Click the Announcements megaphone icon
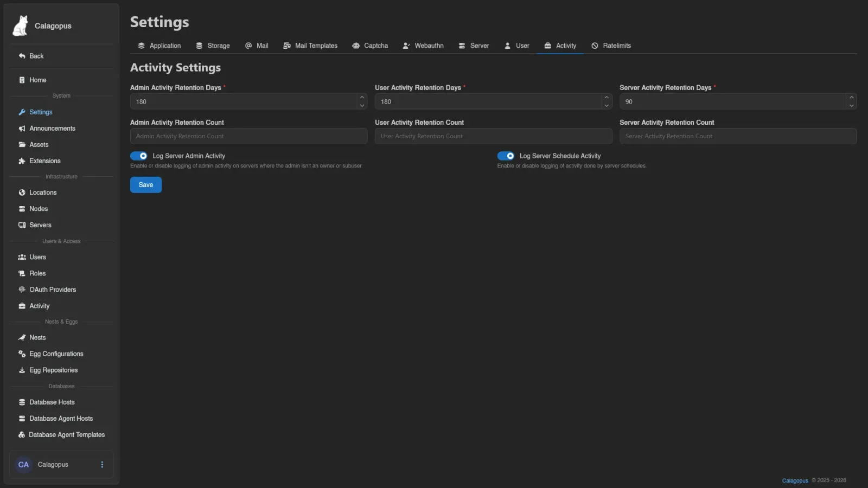This screenshot has height=488, width=868. coord(22,129)
